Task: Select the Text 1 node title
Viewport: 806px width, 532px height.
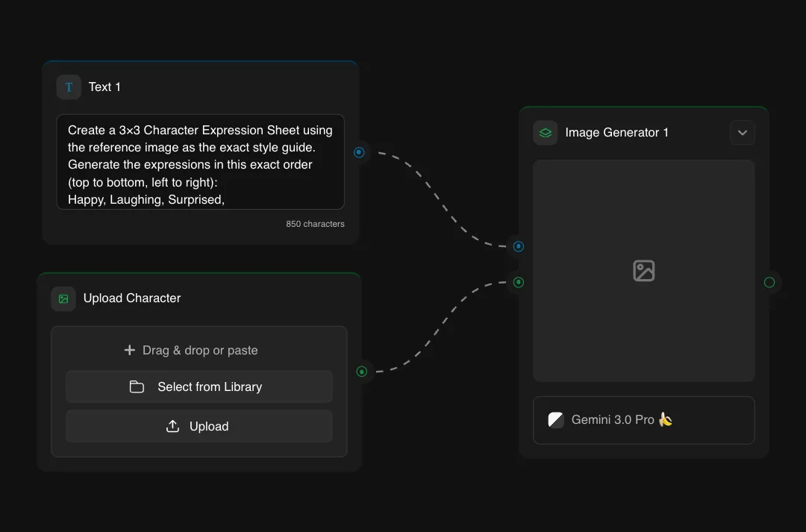Action: (x=104, y=87)
